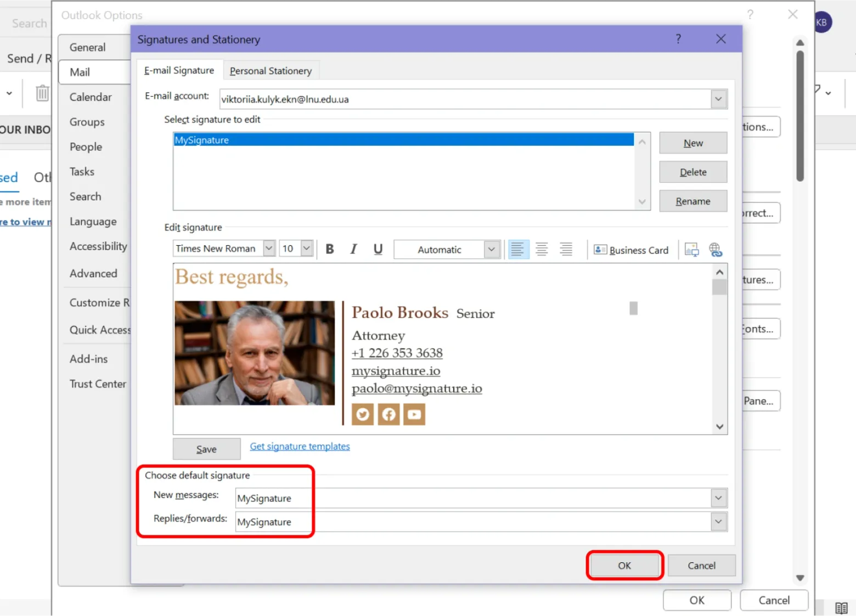Open Get signature templates link
The width and height of the screenshot is (856, 616).
tap(300, 447)
